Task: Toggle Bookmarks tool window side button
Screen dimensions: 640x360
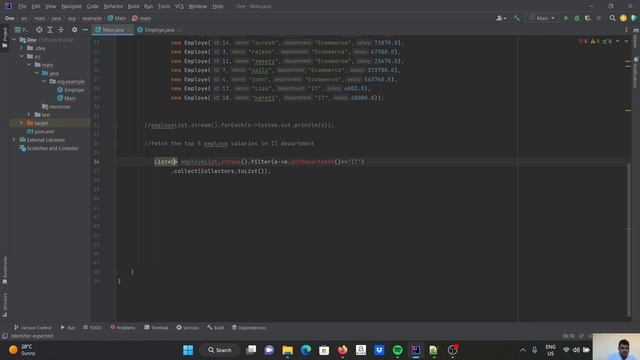Action: (5, 270)
